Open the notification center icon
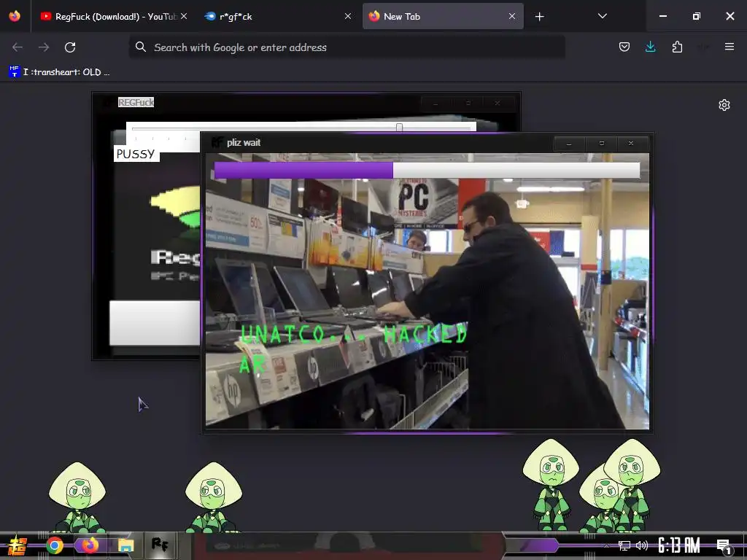Screen dimensions: 747x560 coord(724,547)
